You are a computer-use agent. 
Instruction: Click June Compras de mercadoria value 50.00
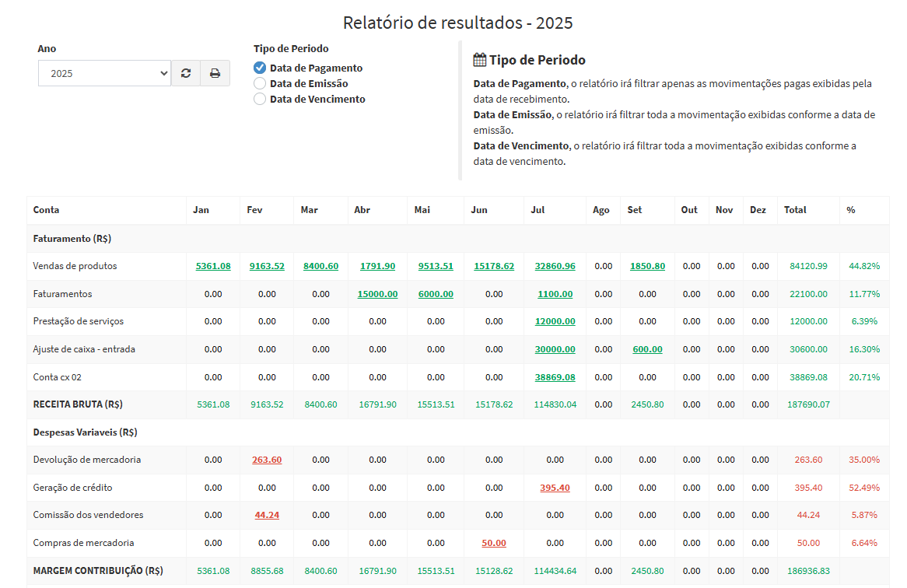tap(494, 543)
